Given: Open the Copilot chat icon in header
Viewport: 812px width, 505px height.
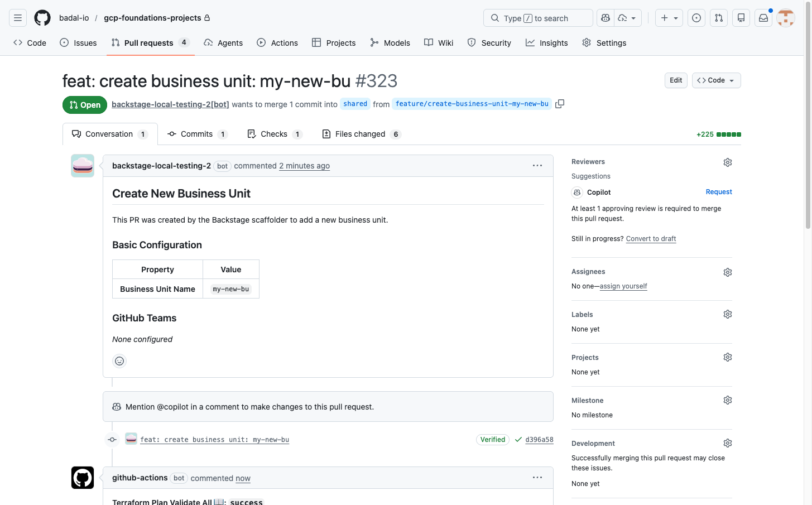Looking at the screenshot, I should 606,18.
